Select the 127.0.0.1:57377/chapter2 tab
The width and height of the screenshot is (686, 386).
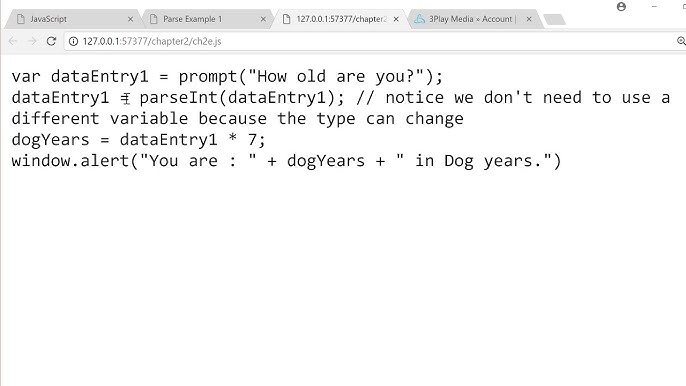(339, 19)
